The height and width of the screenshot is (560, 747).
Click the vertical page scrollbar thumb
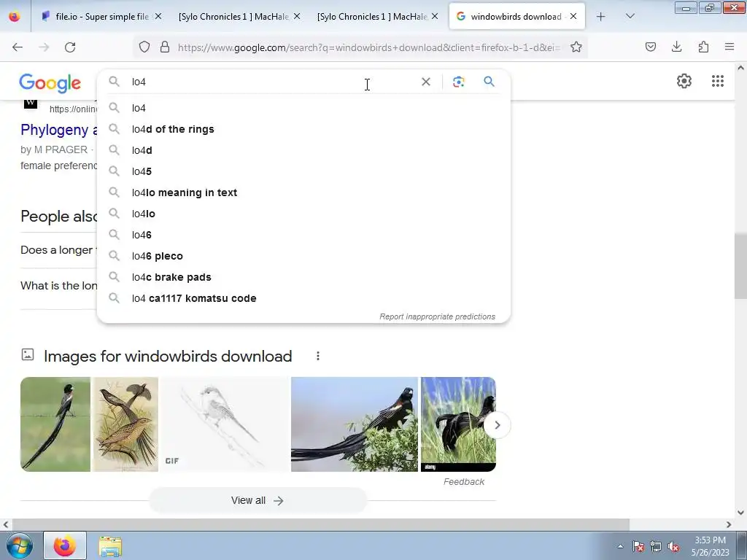(740, 265)
